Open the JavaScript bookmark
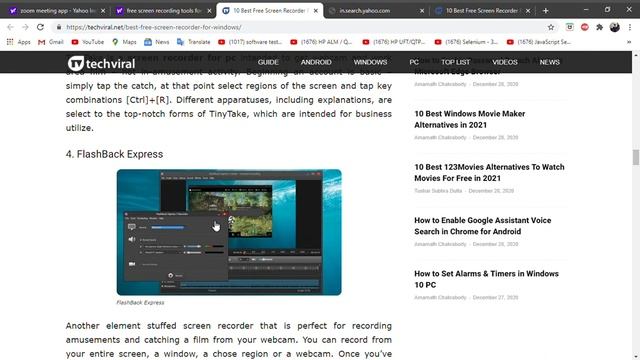 click(x=539, y=42)
